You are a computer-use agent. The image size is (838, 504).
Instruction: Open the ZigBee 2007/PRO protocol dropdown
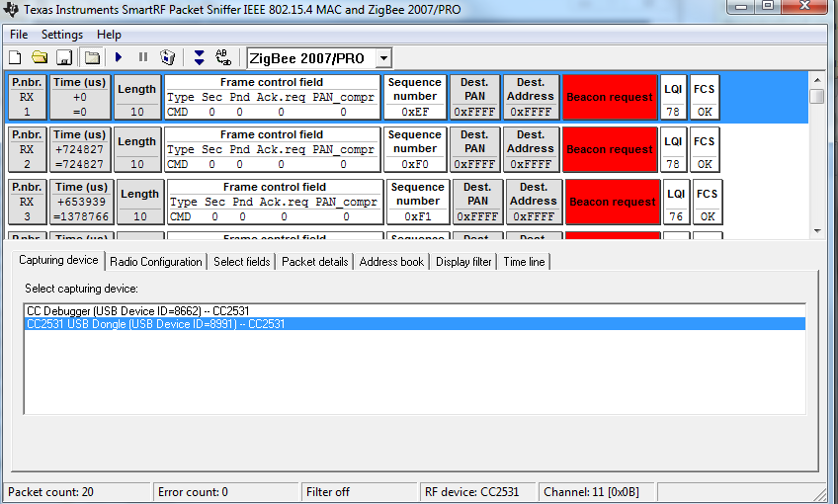coord(383,58)
